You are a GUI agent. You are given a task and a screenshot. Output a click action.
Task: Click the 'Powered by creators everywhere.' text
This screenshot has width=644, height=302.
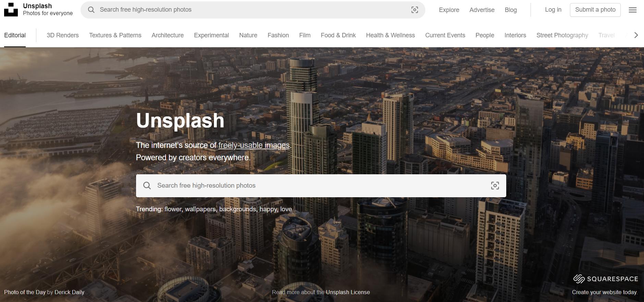tap(193, 158)
